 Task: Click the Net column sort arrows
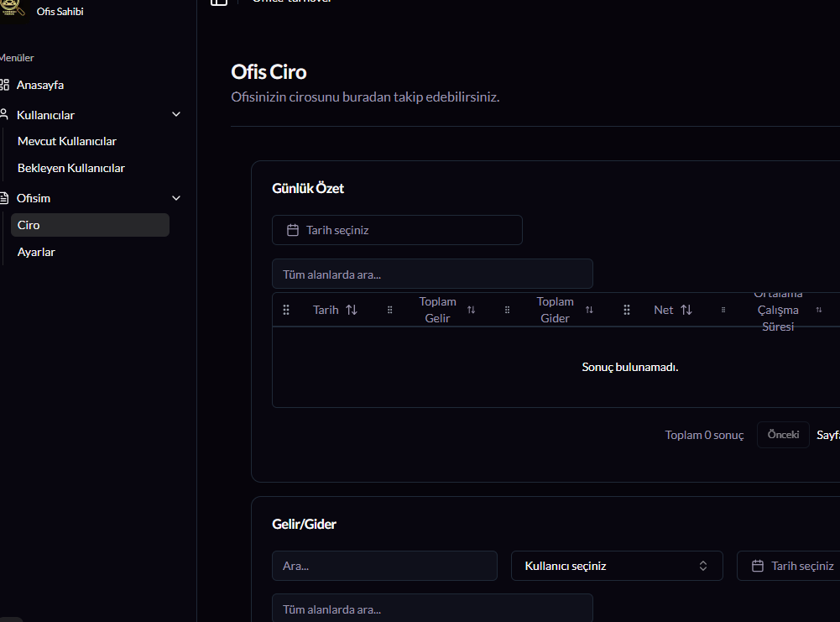click(686, 310)
